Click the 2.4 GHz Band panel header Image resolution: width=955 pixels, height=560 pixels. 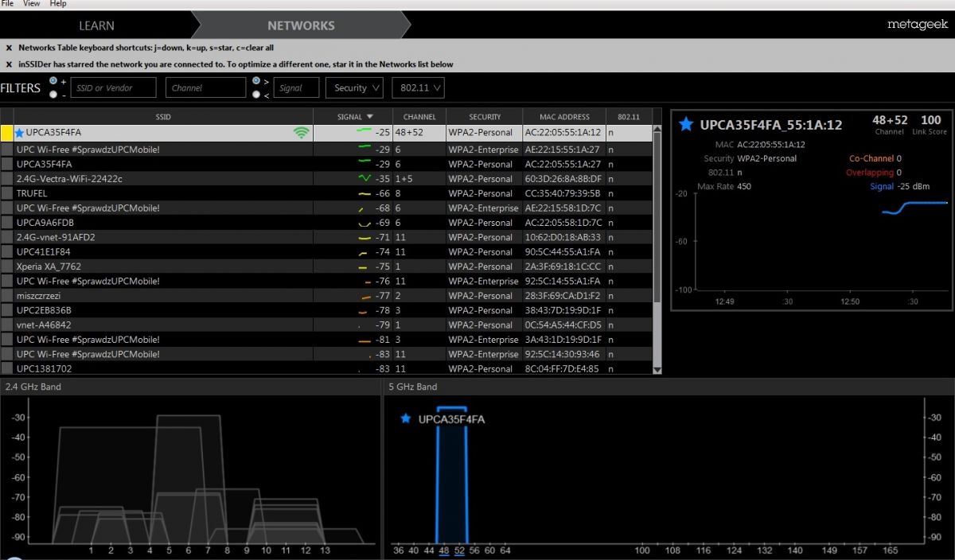click(191, 387)
